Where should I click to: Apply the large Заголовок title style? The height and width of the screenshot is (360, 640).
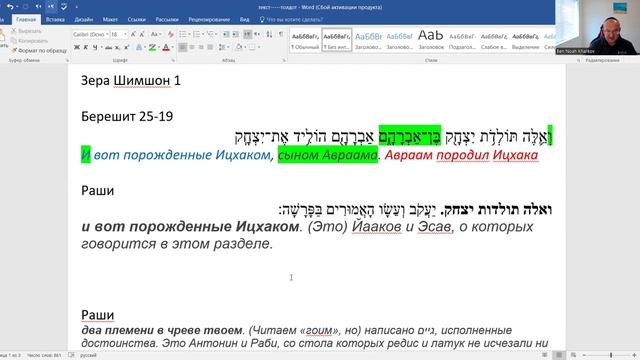[431, 40]
